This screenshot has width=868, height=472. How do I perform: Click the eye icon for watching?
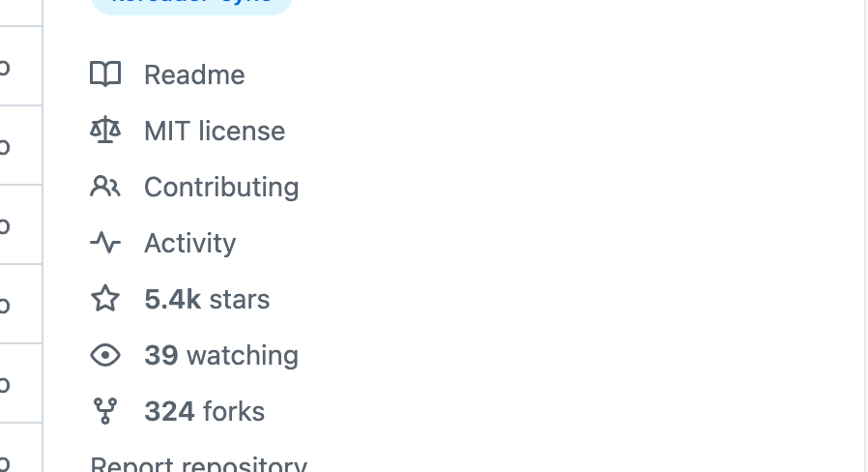point(105,355)
